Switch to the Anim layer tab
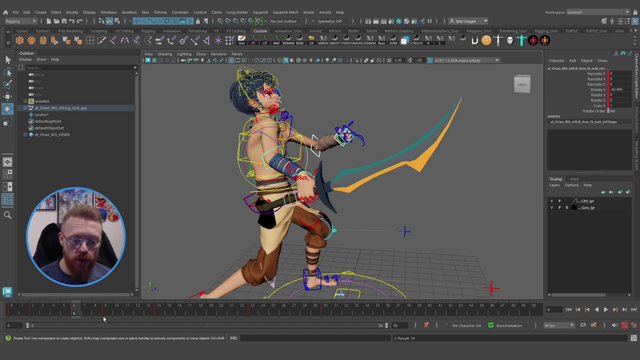Screen dimensions: 640x360 (x=574, y=179)
